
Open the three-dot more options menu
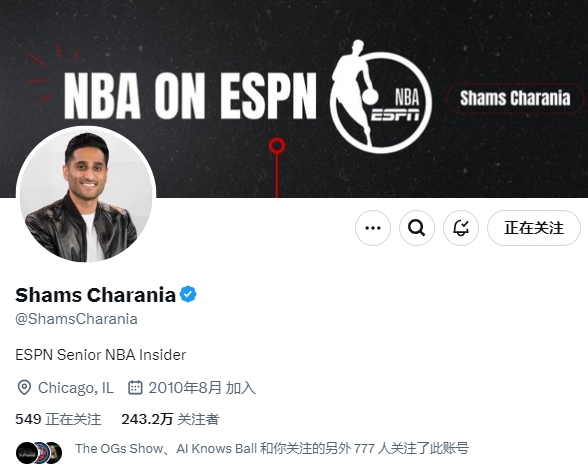click(373, 228)
